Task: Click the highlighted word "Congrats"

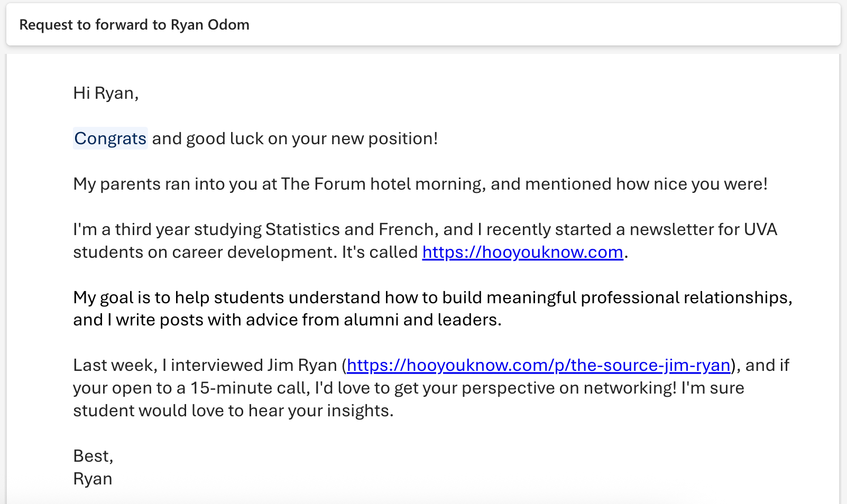Action: click(110, 138)
